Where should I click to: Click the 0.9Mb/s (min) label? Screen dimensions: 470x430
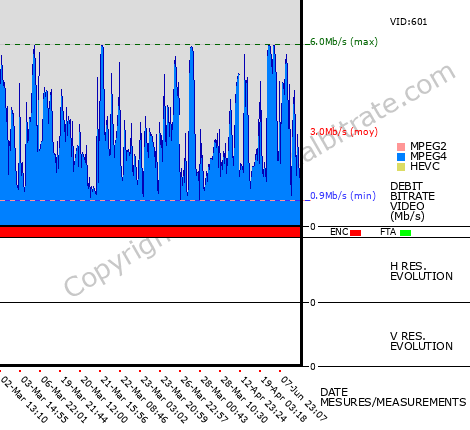click(343, 196)
